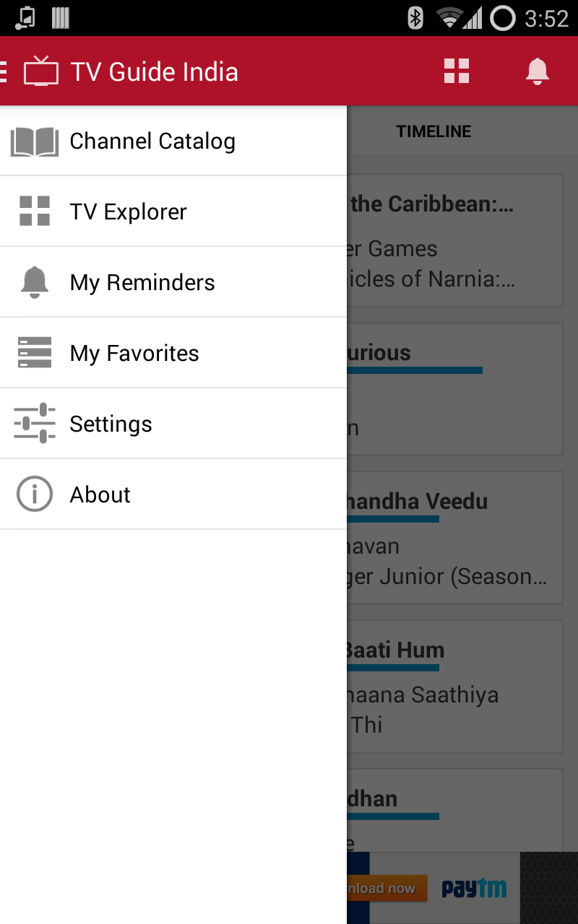Open the Settings menu entry
The width and height of the screenshot is (578, 924).
point(111,424)
